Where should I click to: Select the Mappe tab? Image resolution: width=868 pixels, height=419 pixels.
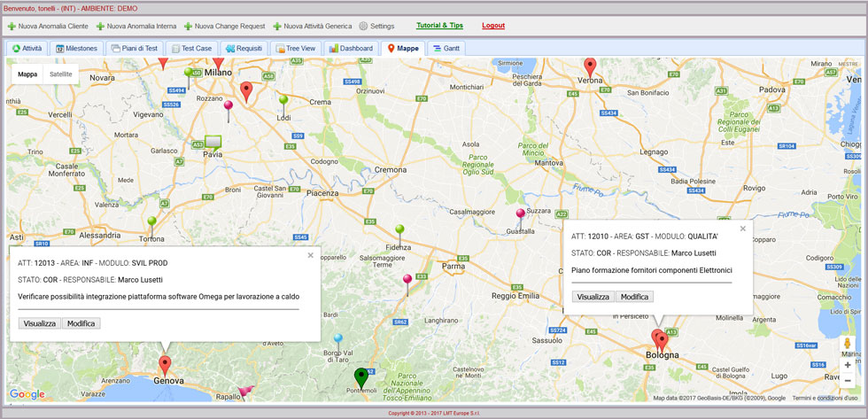[403, 48]
